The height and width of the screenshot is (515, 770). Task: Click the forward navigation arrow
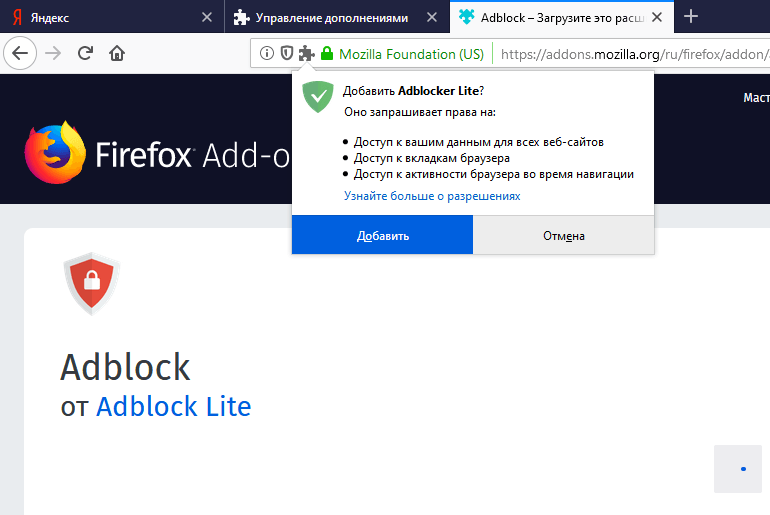[53, 53]
